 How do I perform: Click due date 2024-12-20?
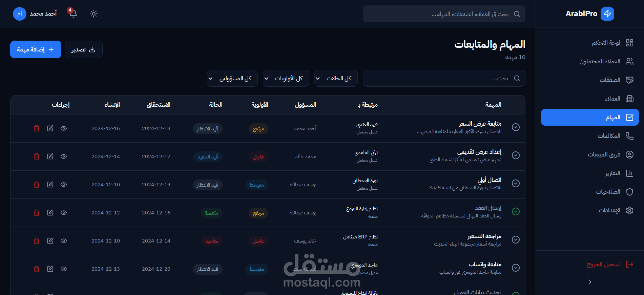coord(156,269)
